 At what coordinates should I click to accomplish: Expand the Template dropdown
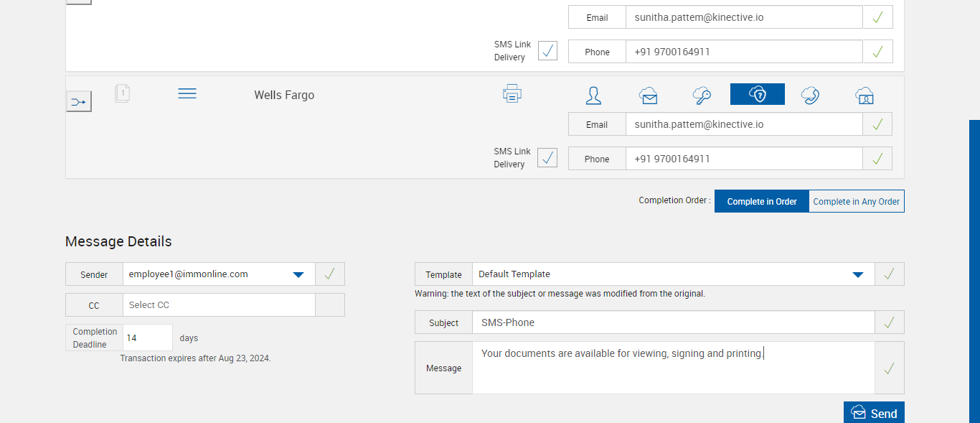click(x=857, y=274)
